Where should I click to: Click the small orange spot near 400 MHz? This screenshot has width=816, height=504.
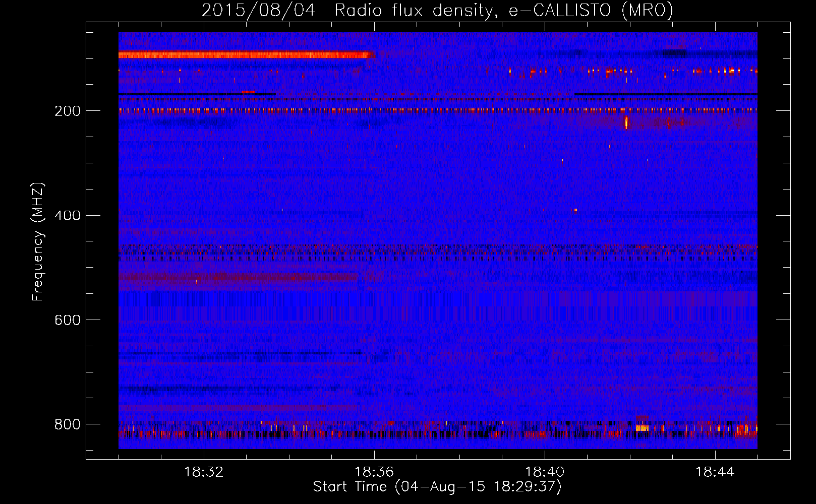click(575, 210)
